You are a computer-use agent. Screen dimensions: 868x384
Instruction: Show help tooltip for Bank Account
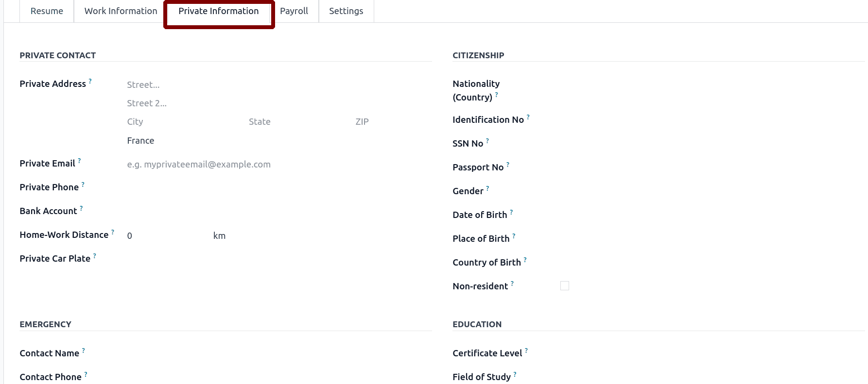(x=81, y=208)
